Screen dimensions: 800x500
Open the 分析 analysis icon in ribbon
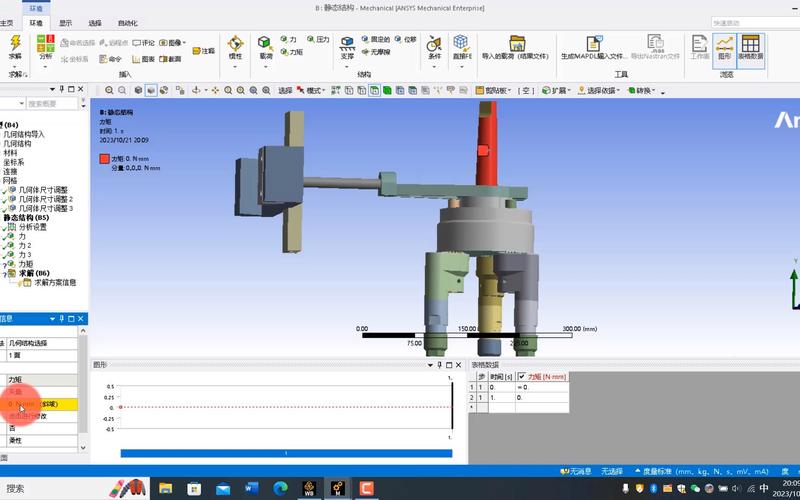click(46, 44)
